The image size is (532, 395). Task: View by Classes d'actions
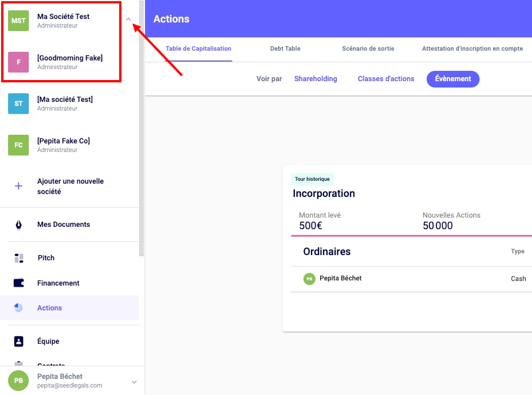tap(386, 79)
